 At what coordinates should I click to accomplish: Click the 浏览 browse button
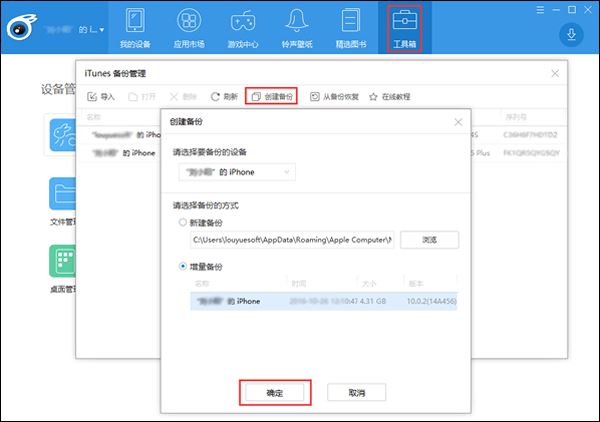tap(429, 240)
